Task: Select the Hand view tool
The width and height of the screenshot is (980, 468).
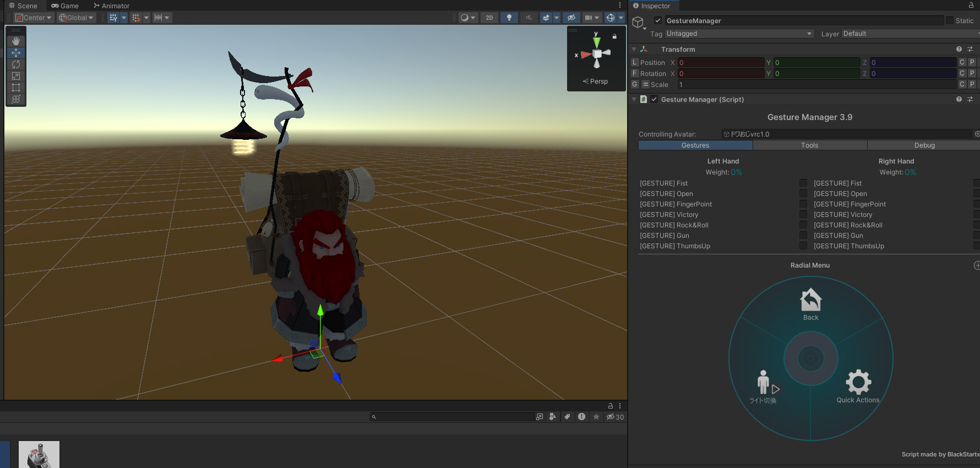Action: click(16, 41)
